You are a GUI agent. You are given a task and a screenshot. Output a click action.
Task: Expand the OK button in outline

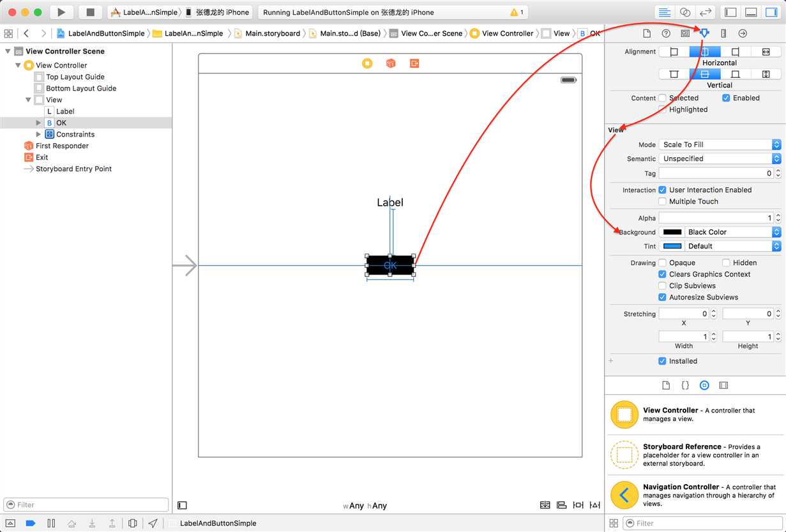click(x=39, y=123)
